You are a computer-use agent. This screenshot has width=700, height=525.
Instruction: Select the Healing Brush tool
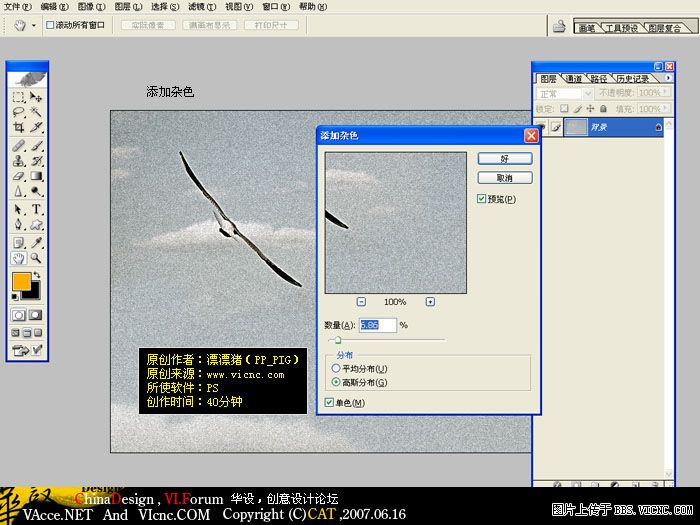(18, 146)
